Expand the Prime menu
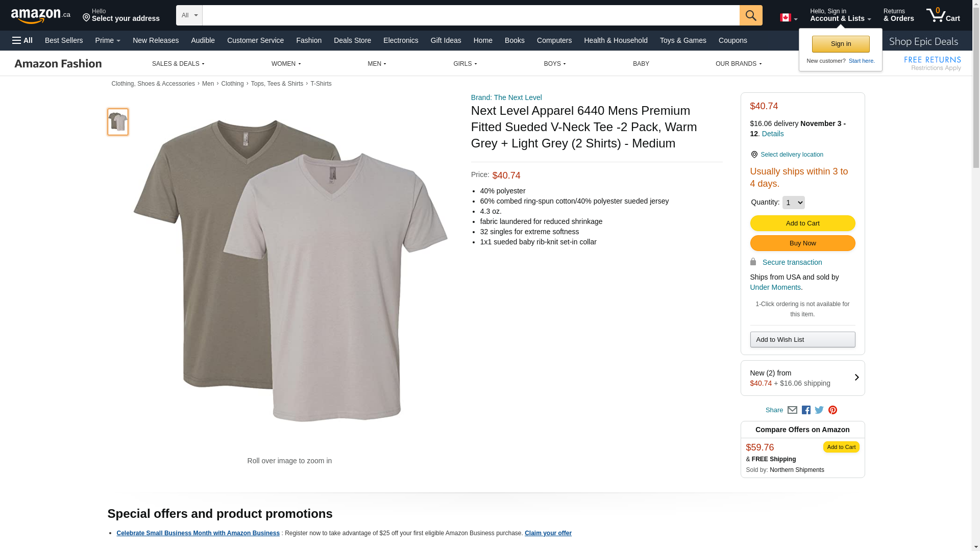 (108, 40)
